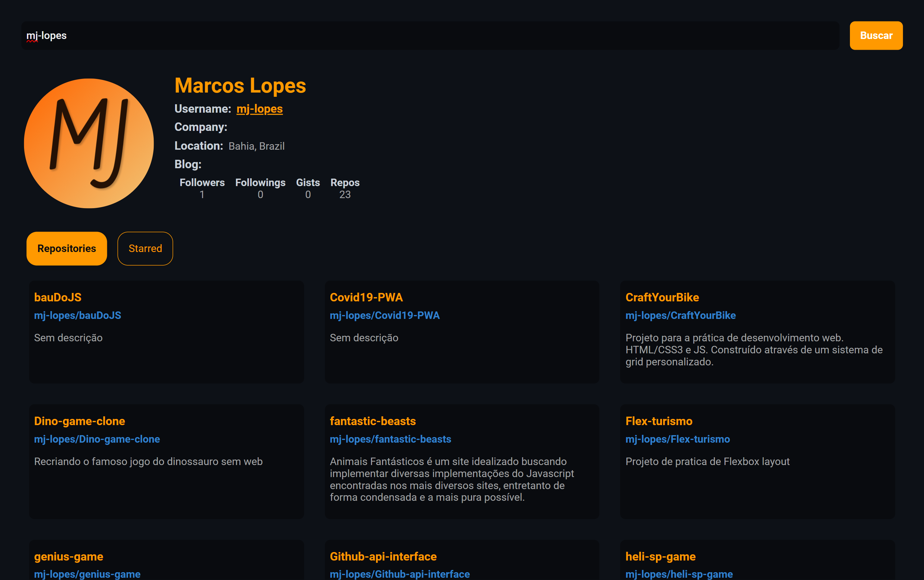
Task: Open the mj-lopes/Github-api-interface repository link
Action: [399, 574]
